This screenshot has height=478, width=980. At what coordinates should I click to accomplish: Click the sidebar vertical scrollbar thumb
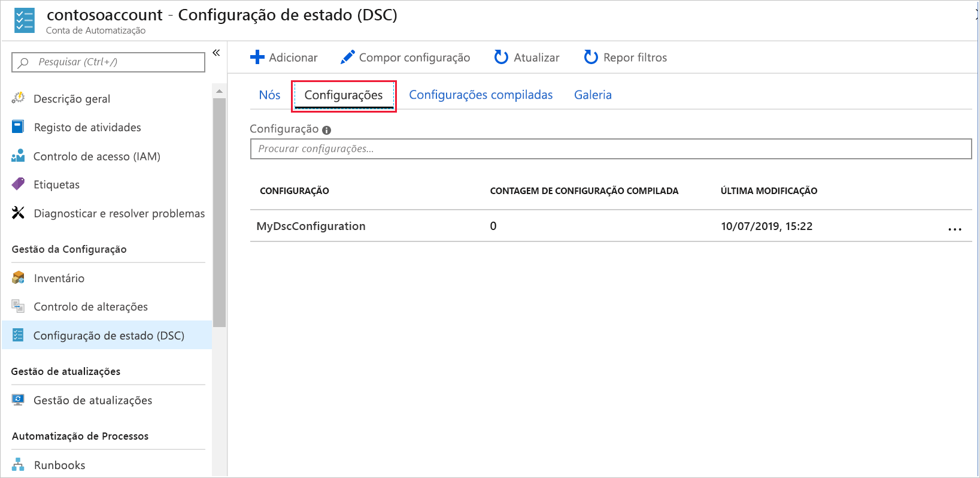219,213
